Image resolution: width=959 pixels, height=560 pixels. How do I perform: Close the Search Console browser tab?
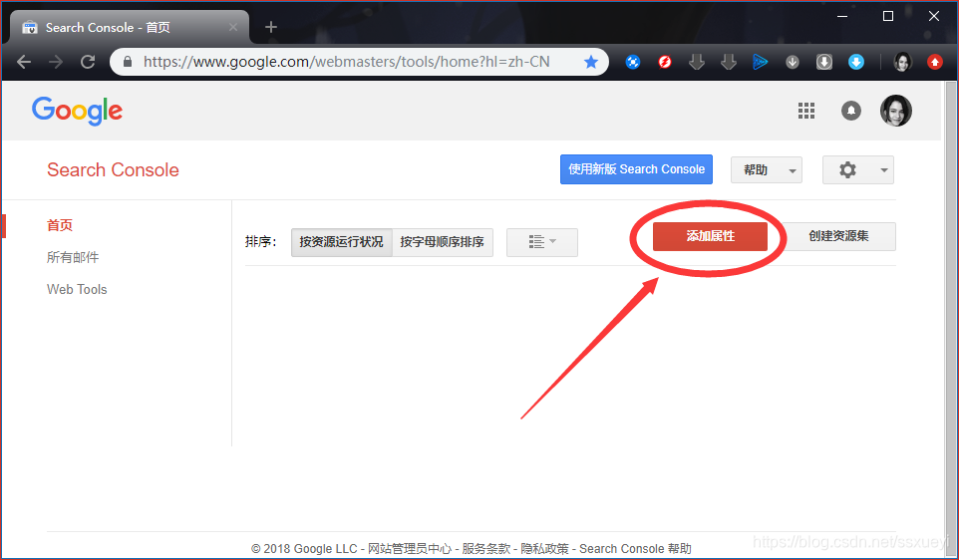point(233,28)
